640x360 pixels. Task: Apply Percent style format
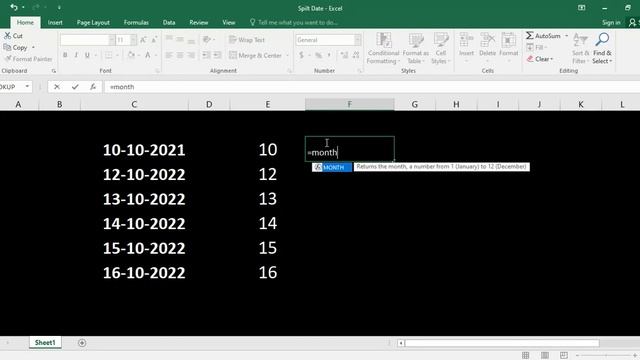(x=318, y=55)
